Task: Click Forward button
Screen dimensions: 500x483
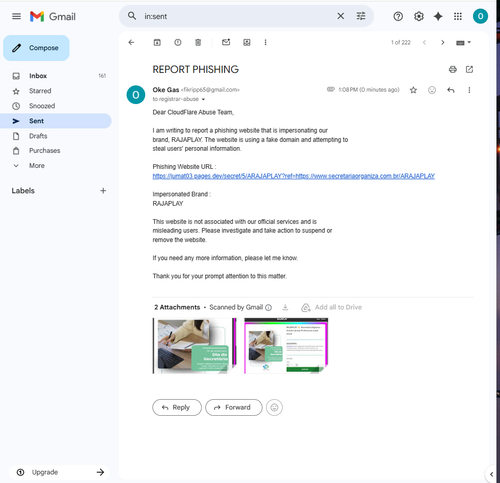Action: (x=234, y=407)
